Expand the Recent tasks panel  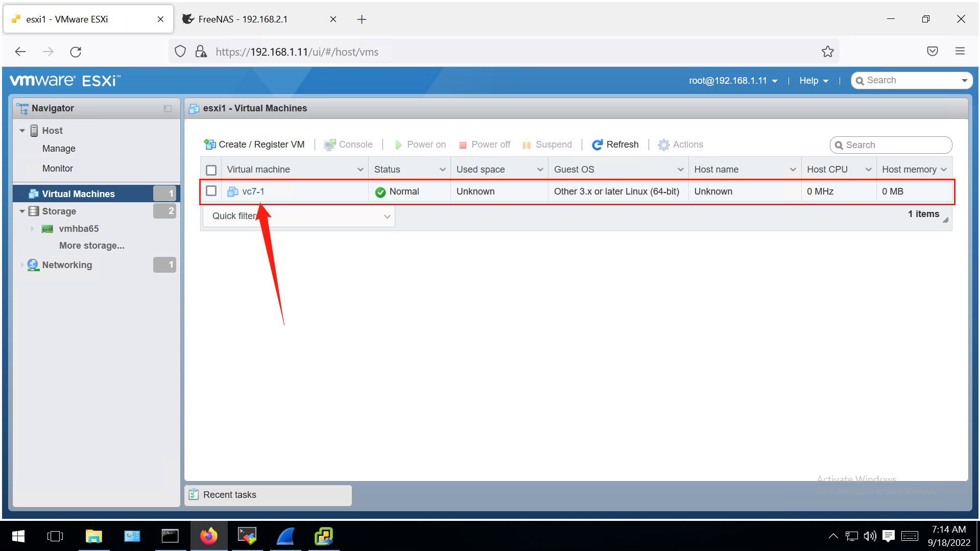click(268, 495)
